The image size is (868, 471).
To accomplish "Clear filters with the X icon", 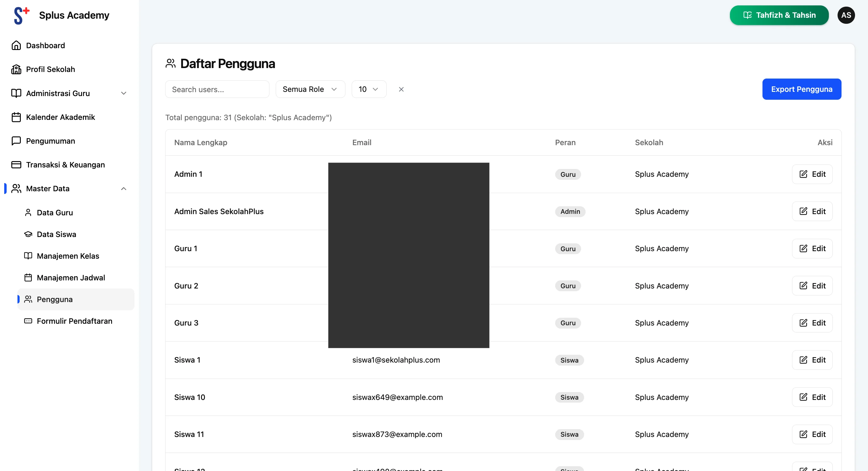I will coord(401,89).
